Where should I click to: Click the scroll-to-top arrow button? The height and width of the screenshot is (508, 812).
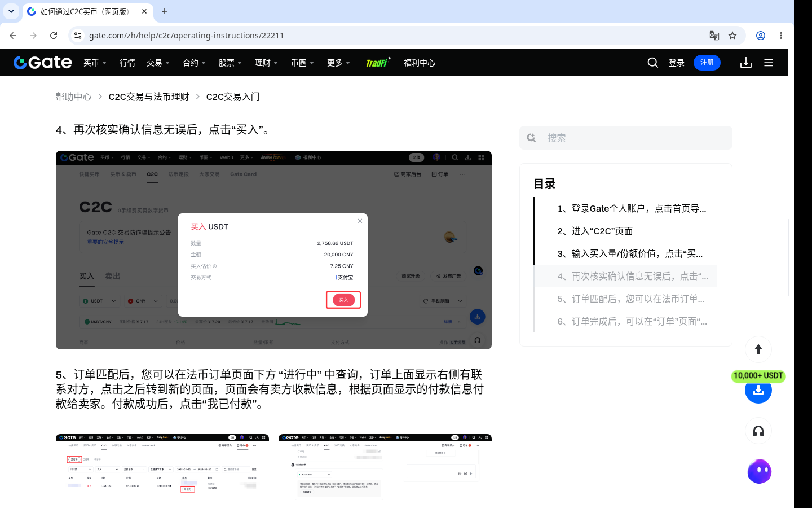[x=758, y=349]
